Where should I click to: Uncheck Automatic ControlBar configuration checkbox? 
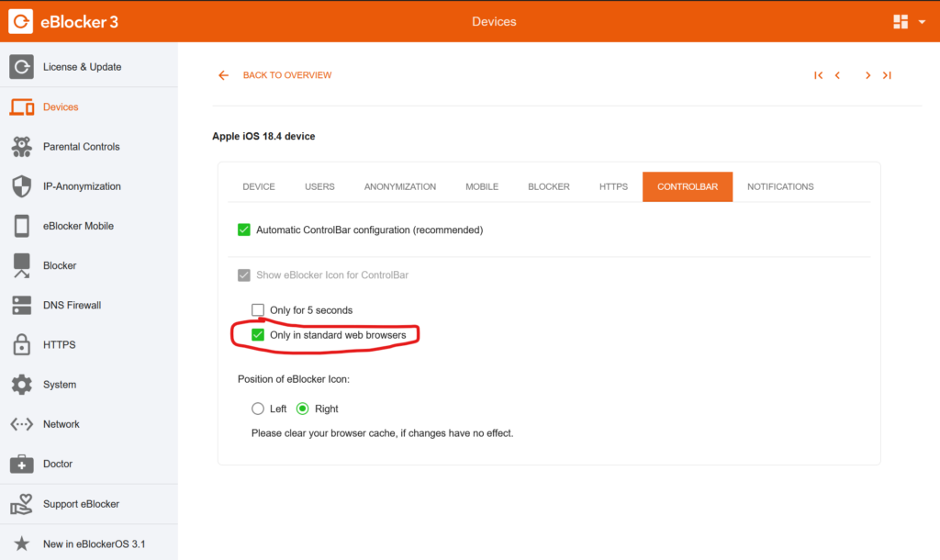tap(244, 230)
